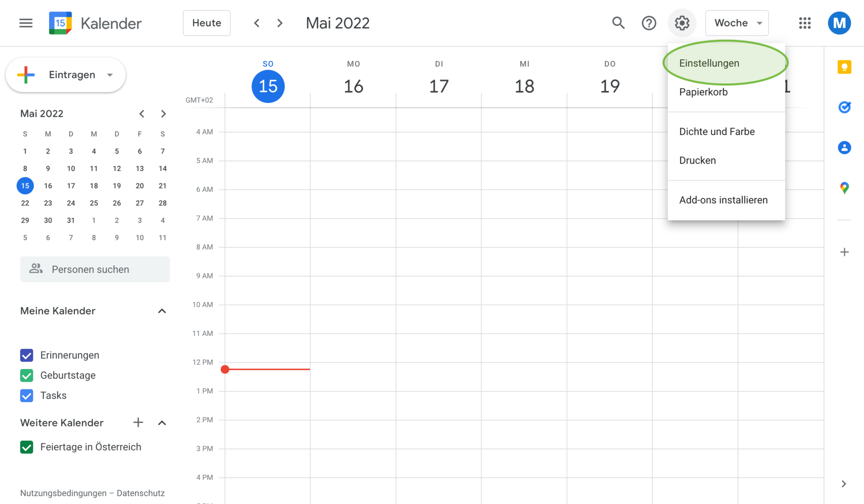This screenshot has width=864, height=504.
Task: Open the Eintragen dropdown arrow
Action: pyautogui.click(x=110, y=75)
